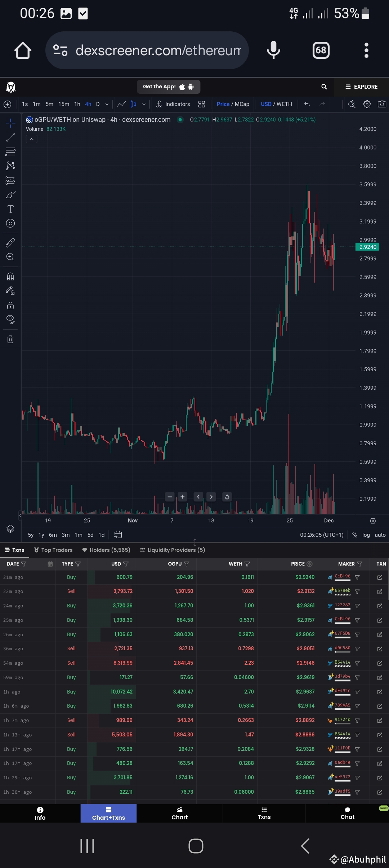Toggle magnet mode in drawing toolbar
389x868 pixels.
tap(10, 276)
